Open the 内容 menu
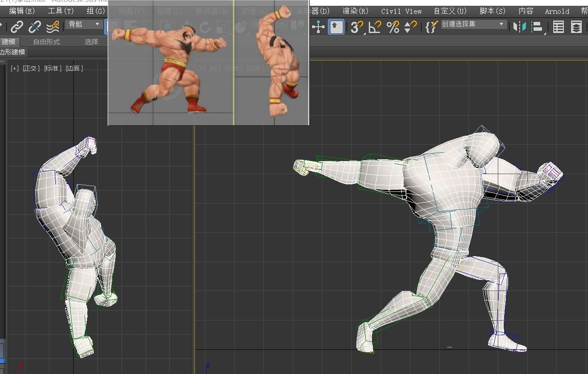The width and height of the screenshot is (588, 374). click(x=526, y=11)
